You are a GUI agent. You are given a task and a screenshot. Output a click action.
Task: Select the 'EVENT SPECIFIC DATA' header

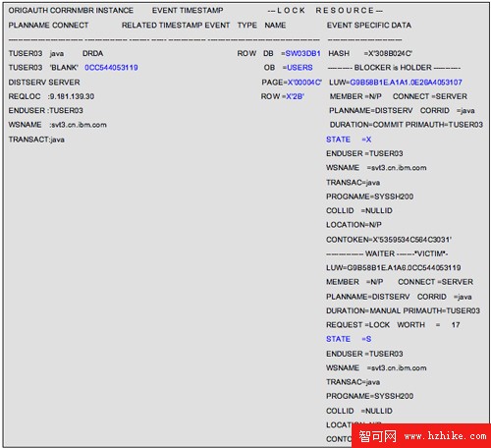369,26
